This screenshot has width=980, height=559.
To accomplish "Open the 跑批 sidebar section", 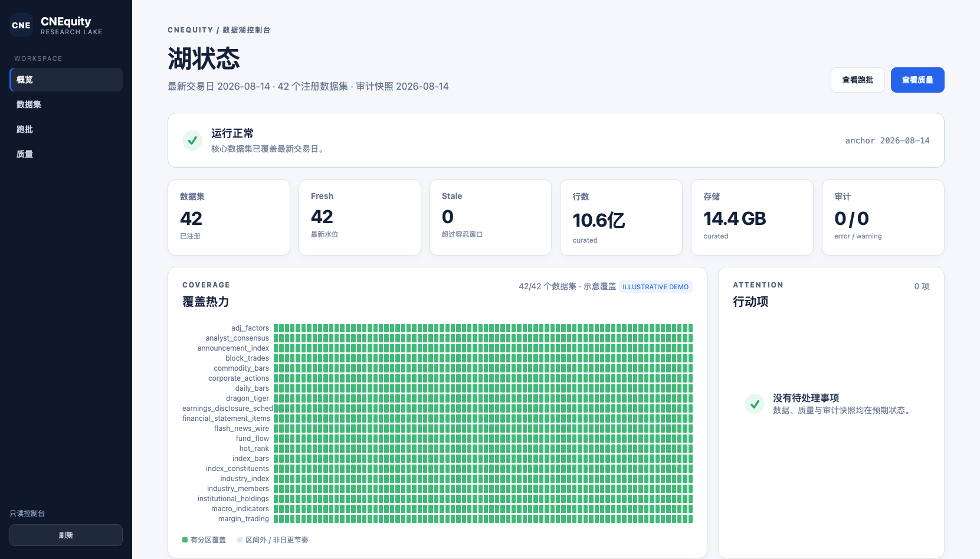I will pos(66,129).
